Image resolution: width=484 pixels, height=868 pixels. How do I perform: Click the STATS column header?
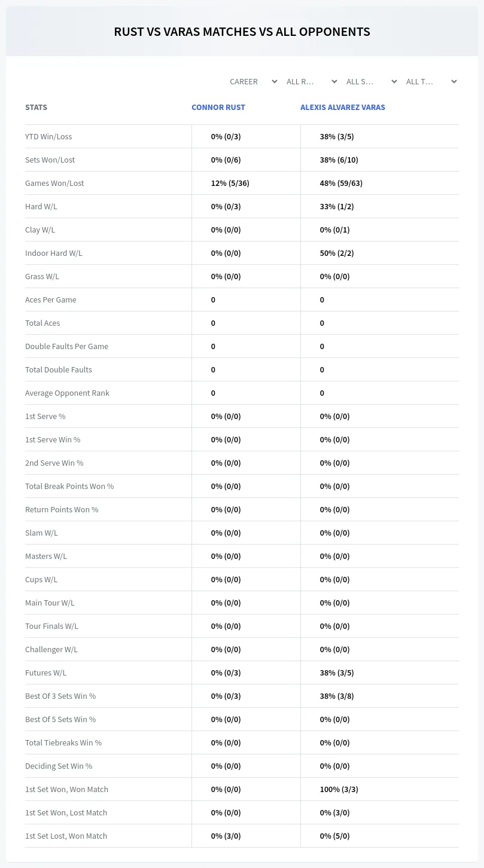pyautogui.click(x=36, y=108)
